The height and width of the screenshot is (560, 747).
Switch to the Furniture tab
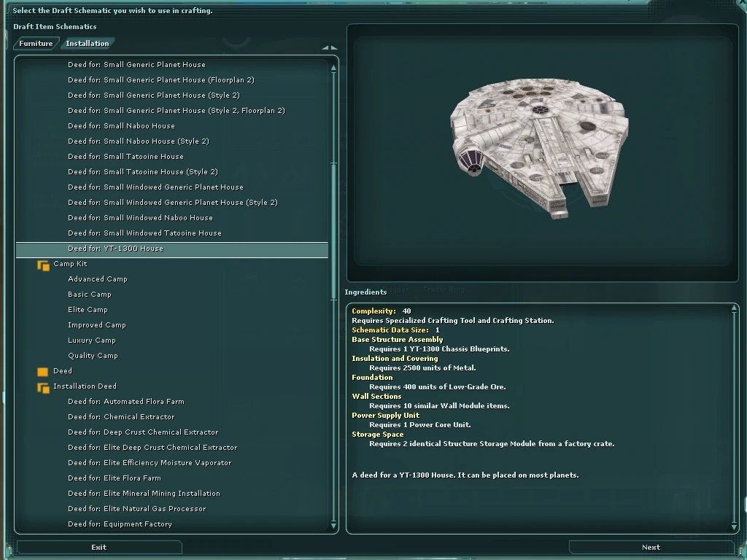click(x=36, y=43)
